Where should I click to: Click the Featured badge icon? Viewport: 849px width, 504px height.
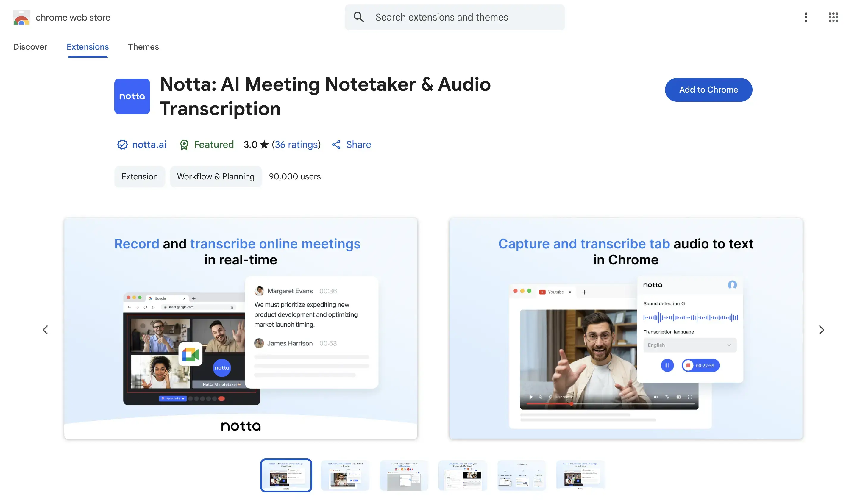point(184,145)
